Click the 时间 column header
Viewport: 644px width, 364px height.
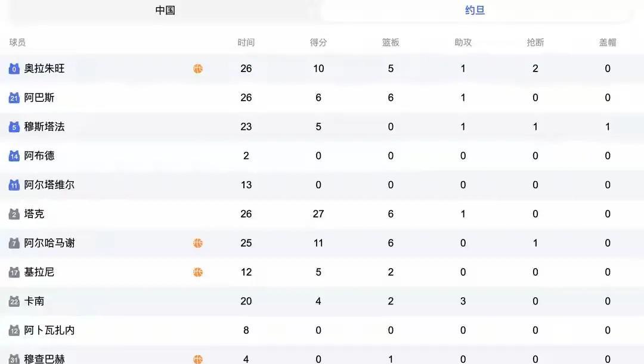click(246, 42)
